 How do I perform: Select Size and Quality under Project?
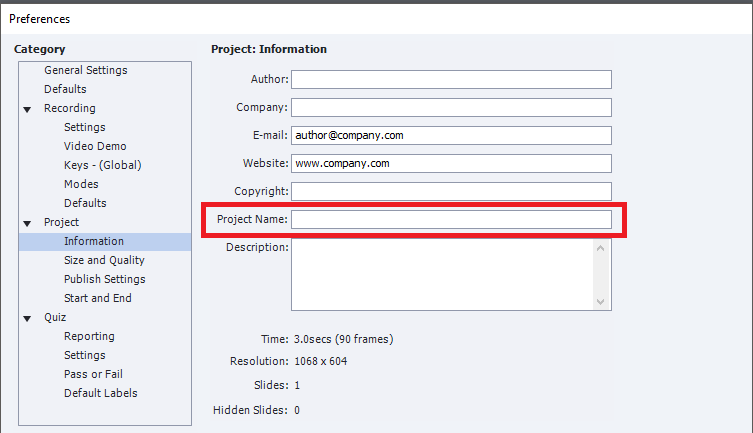point(104,260)
